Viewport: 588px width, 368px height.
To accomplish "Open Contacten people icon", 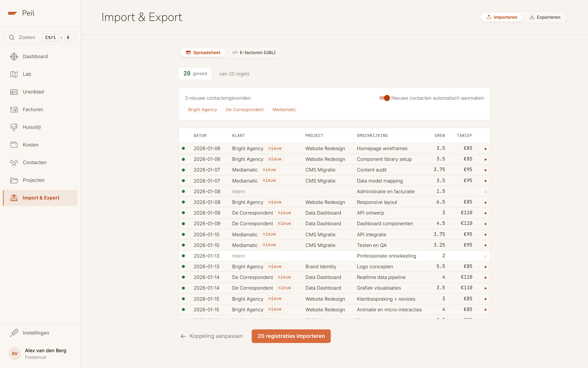I will 14,163.
